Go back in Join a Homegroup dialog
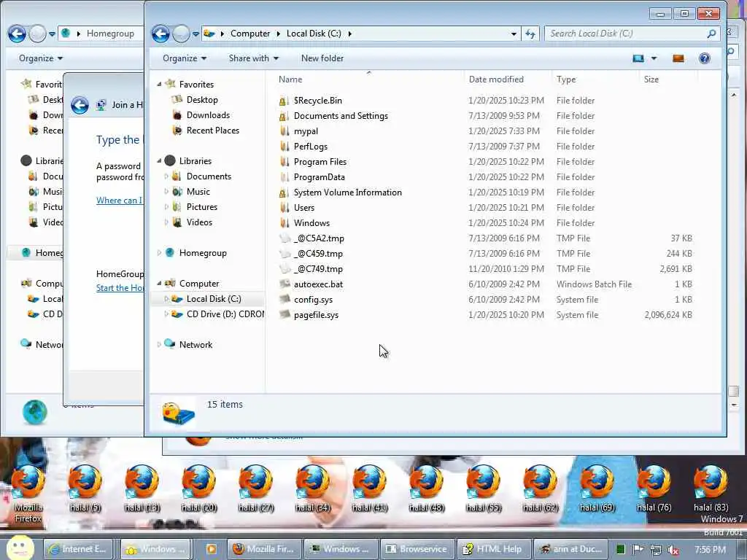Screen dimensions: 747x560 80,105
